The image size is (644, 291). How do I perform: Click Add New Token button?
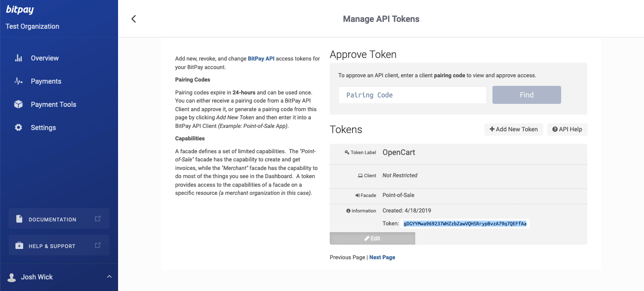[514, 129]
